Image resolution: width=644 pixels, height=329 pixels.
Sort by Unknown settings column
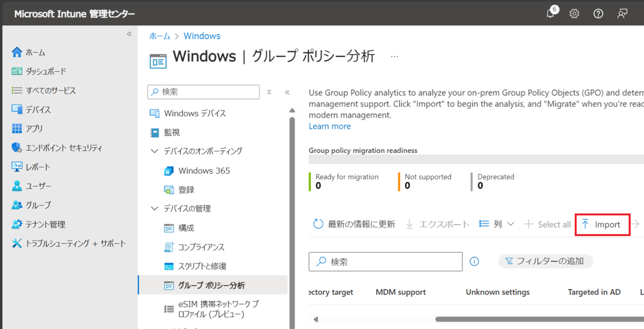(x=497, y=292)
